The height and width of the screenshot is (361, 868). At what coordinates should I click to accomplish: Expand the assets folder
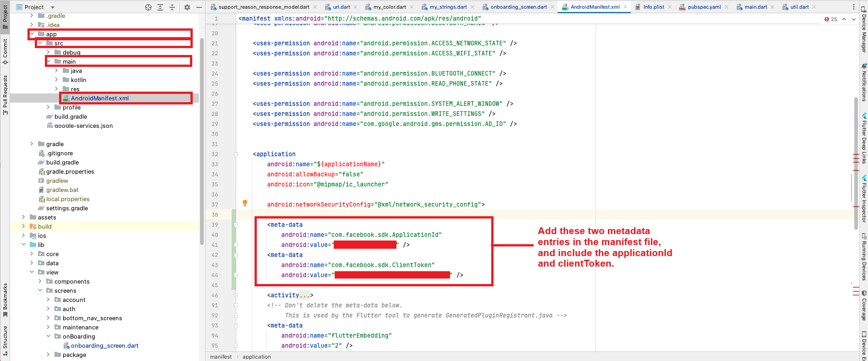click(x=23, y=217)
